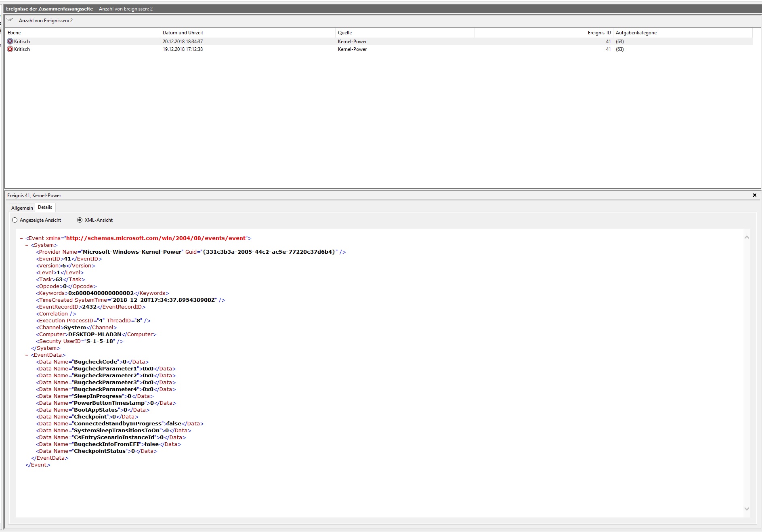Click the TimeCreated SystemTime line
Image resolution: width=762 pixels, height=532 pixels.
click(130, 300)
